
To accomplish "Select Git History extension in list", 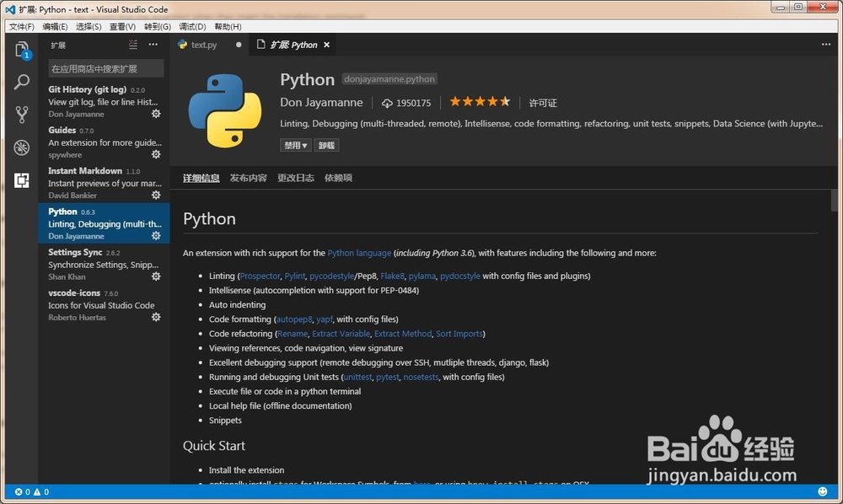I will (104, 101).
